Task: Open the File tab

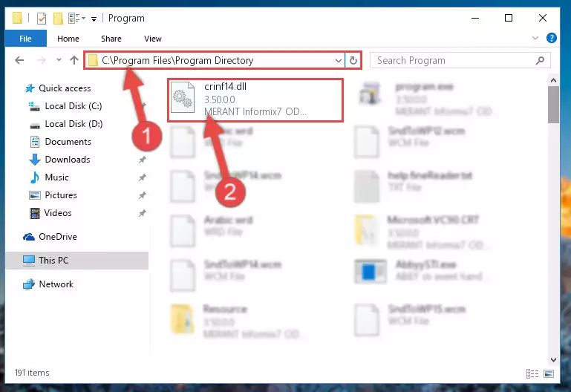Action: 25,39
